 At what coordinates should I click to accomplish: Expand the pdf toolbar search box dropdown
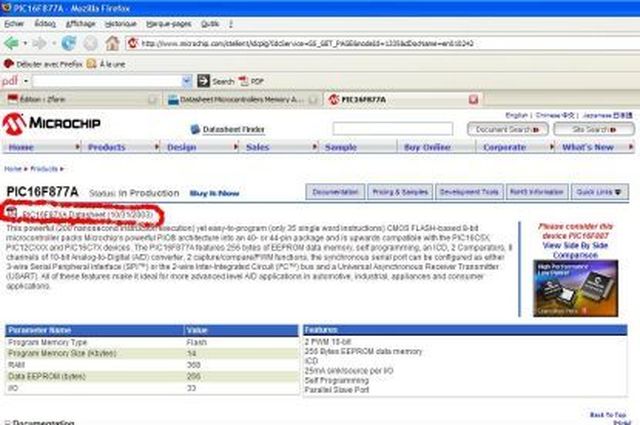pos(187,81)
